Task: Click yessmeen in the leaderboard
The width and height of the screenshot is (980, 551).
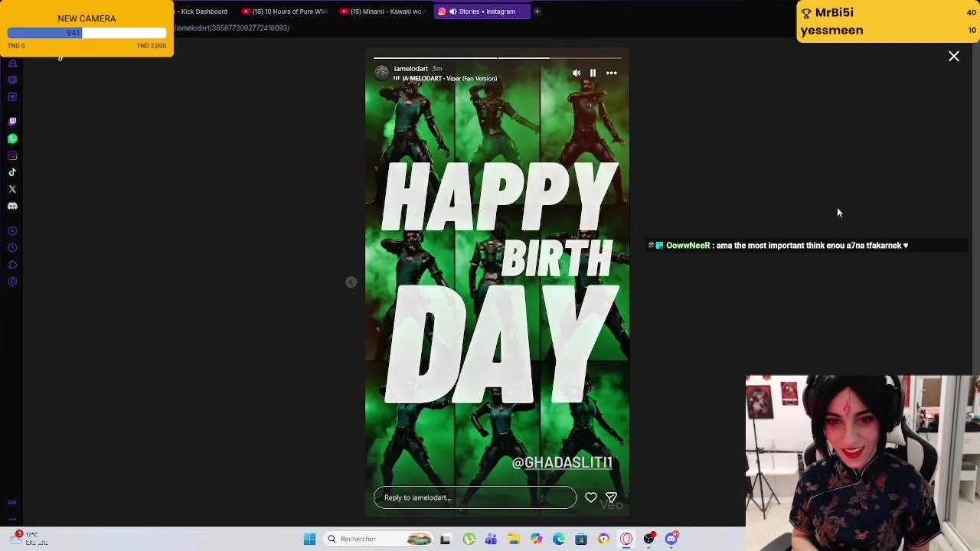Action: coord(831,31)
